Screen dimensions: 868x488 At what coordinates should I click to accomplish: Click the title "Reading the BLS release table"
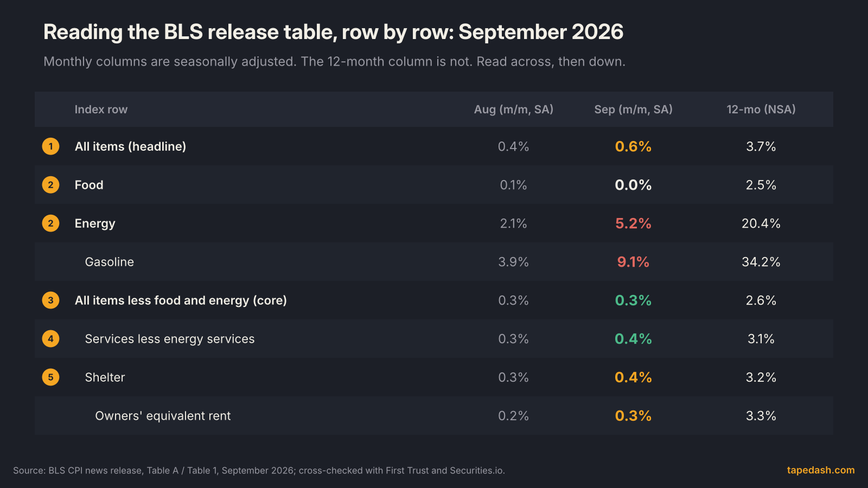334,32
